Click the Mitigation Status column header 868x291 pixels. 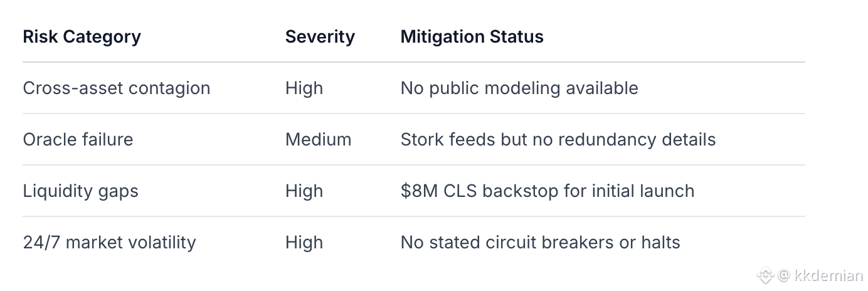point(472,36)
